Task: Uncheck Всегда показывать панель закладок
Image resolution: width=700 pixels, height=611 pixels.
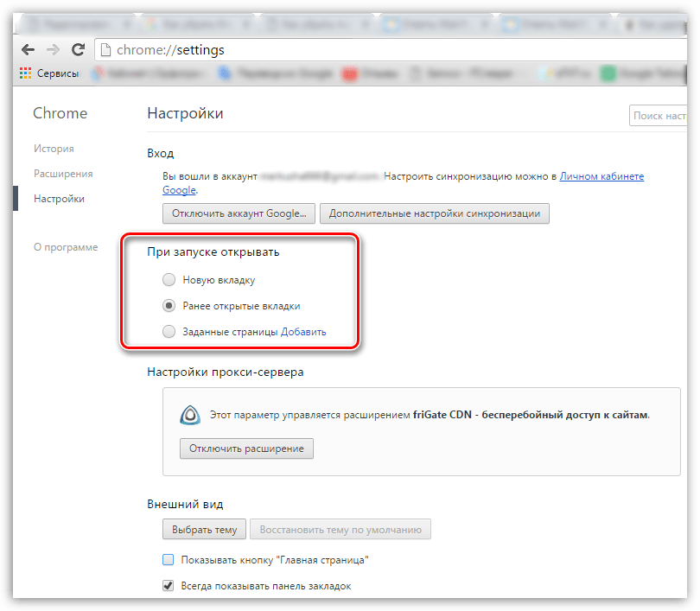Action: [169, 586]
